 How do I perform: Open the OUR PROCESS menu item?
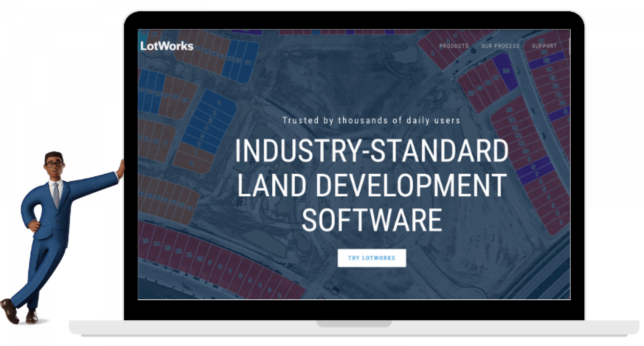point(500,46)
